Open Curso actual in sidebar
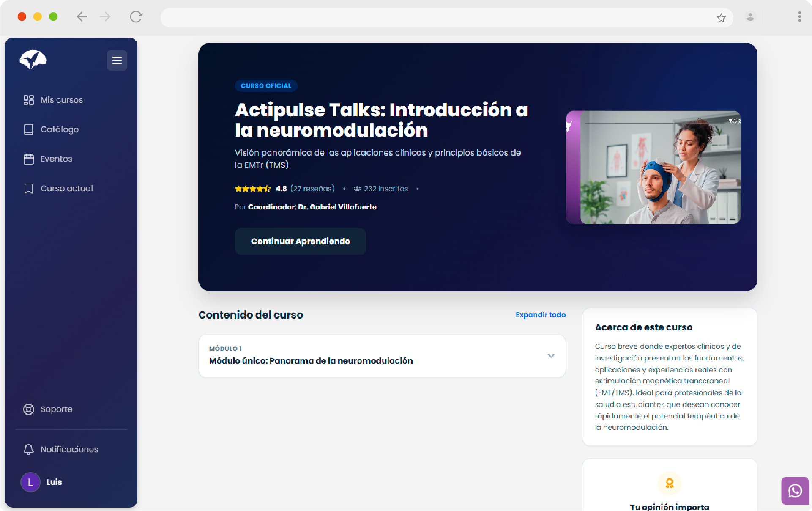Screen dimensions: 812x511 (66, 189)
